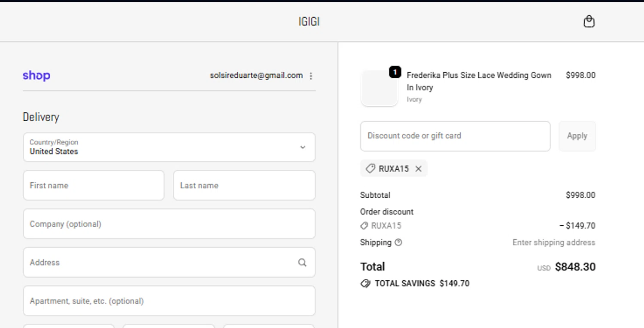Click the Delivery section heading
644x328 pixels.
(41, 117)
